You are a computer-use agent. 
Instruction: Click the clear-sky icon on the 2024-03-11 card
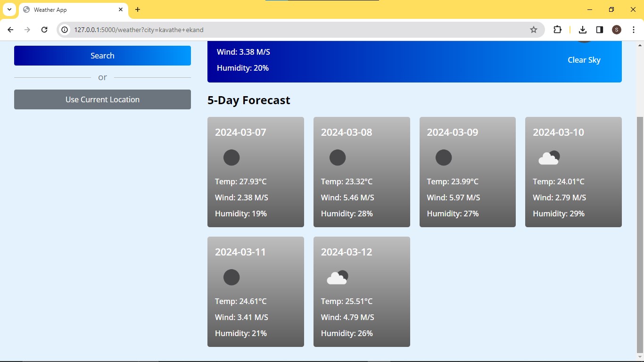231,277
